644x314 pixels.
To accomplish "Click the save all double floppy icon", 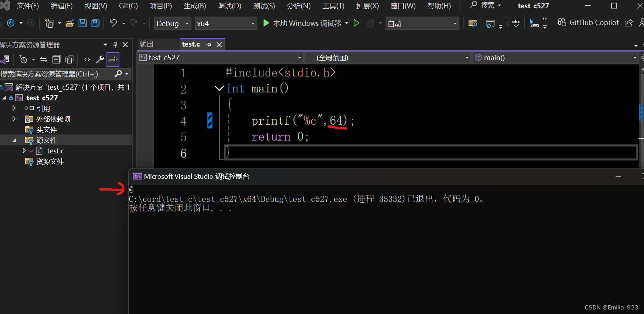I will pos(95,23).
